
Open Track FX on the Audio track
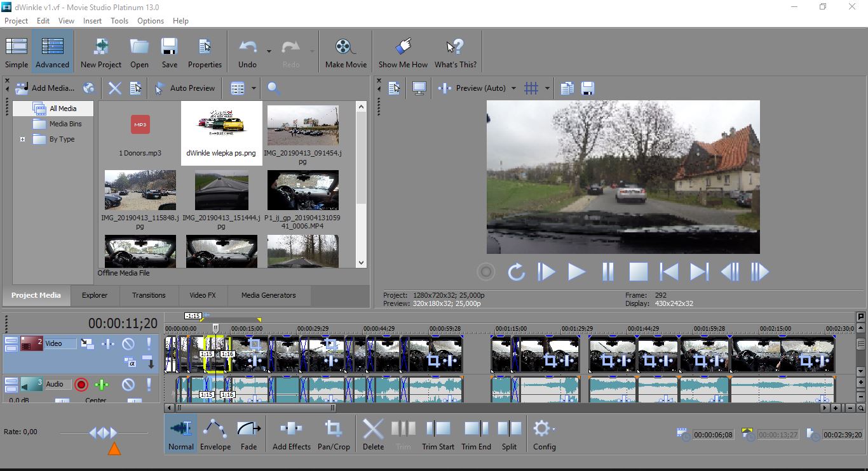click(x=102, y=385)
